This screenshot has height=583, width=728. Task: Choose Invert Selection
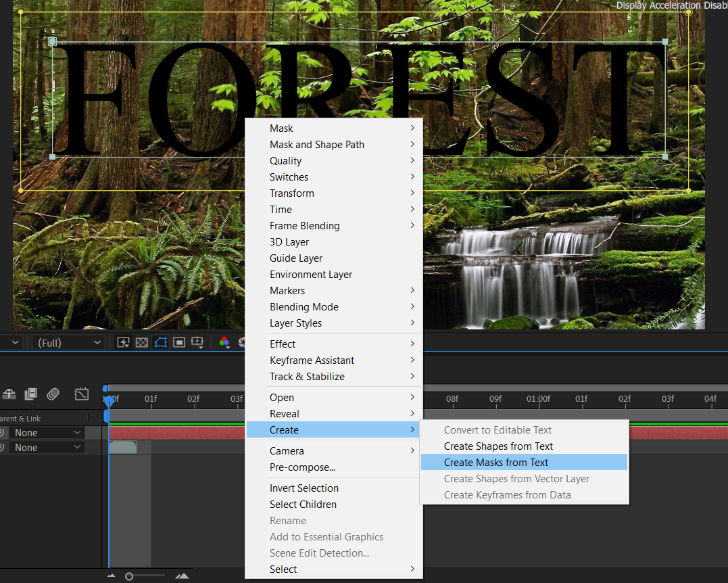(334, 488)
